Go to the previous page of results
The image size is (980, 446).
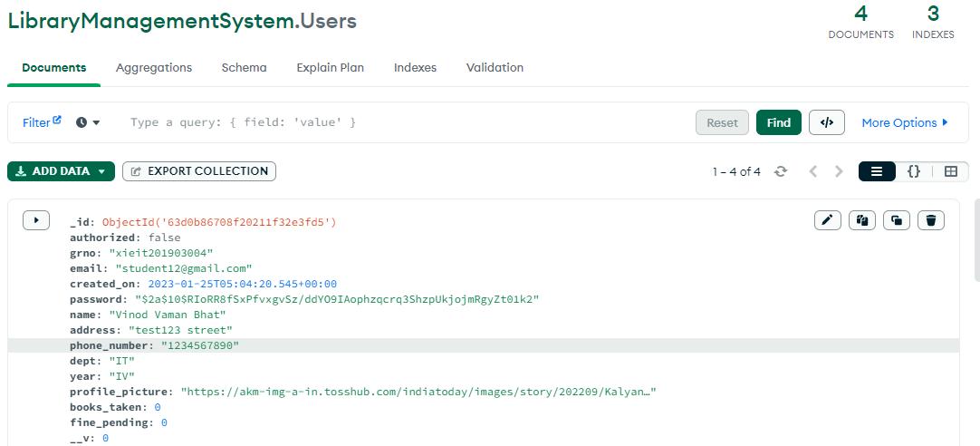[812, 171]
